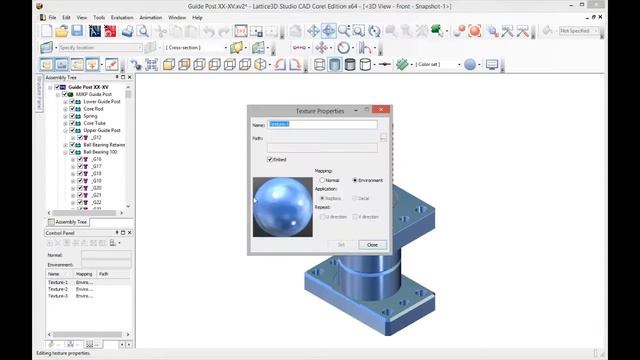Click the isometric cube view icon
The image size is (640, 360).
pyautogui.click(x=260, y=64)
